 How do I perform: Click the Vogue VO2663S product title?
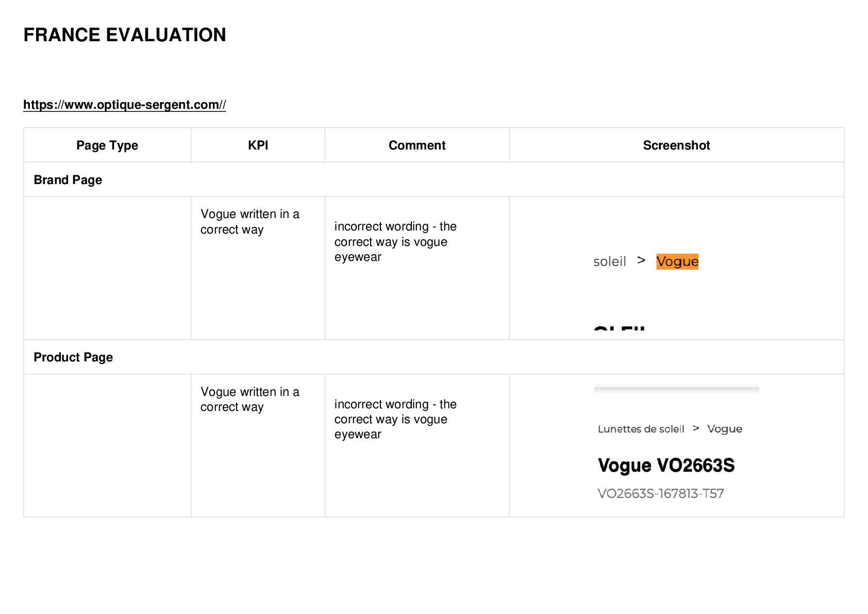coord(666,465)
